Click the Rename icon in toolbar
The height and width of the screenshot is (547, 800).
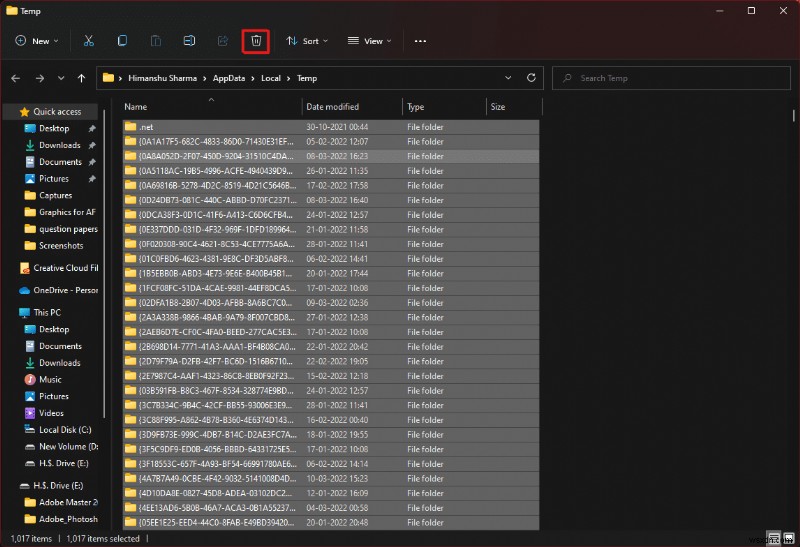click(188, 41)
